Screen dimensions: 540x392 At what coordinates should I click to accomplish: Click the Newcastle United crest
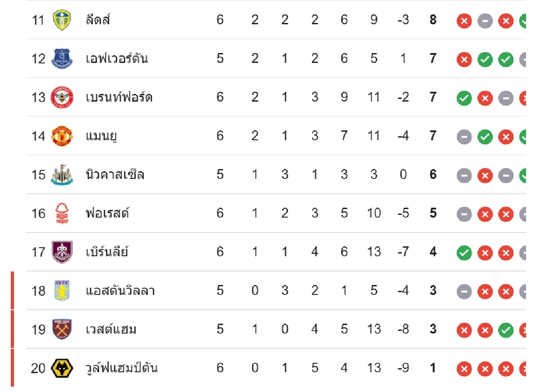pos(62,174)
